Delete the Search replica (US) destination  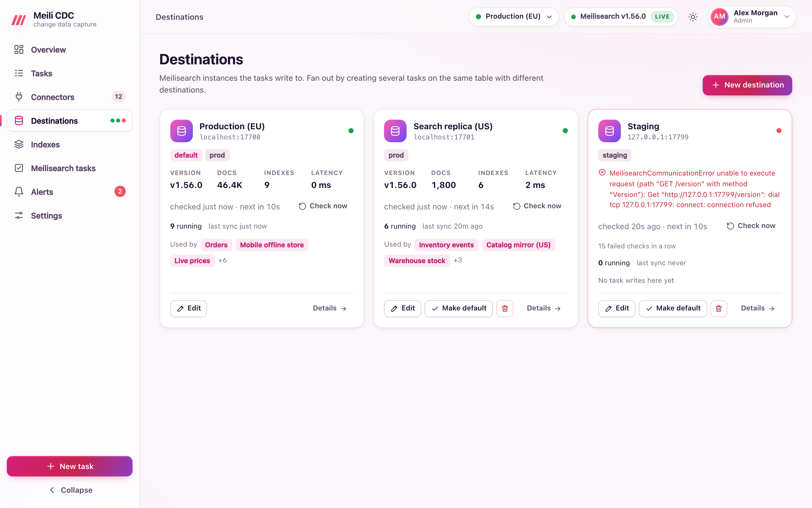(x=505, y=308)
